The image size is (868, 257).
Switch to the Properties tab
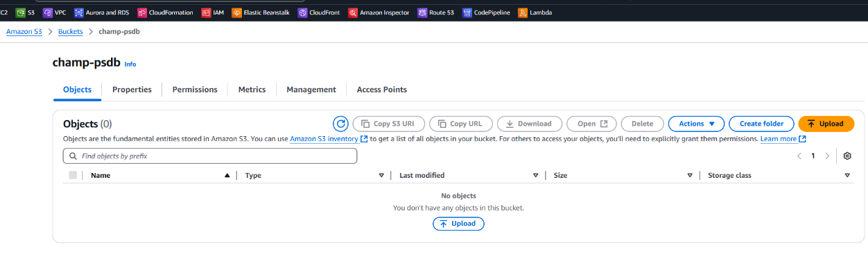tap(132, 90)
